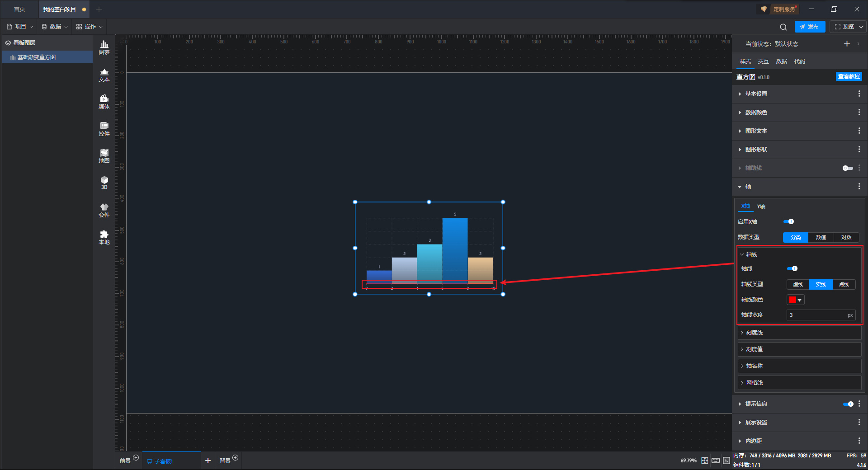Open the console icon in status bar
Viewport: 868px width, 470px height.
[x=726, y=461]
